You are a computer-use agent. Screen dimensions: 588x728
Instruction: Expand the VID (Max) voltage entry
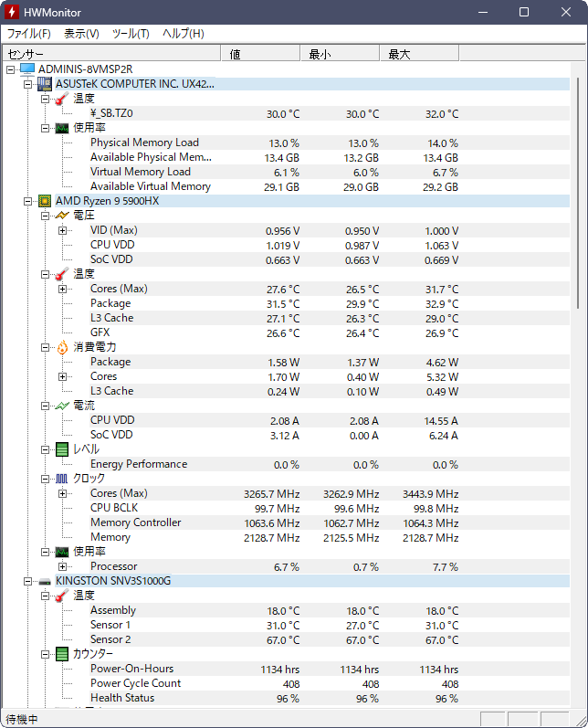click(63, 230)
